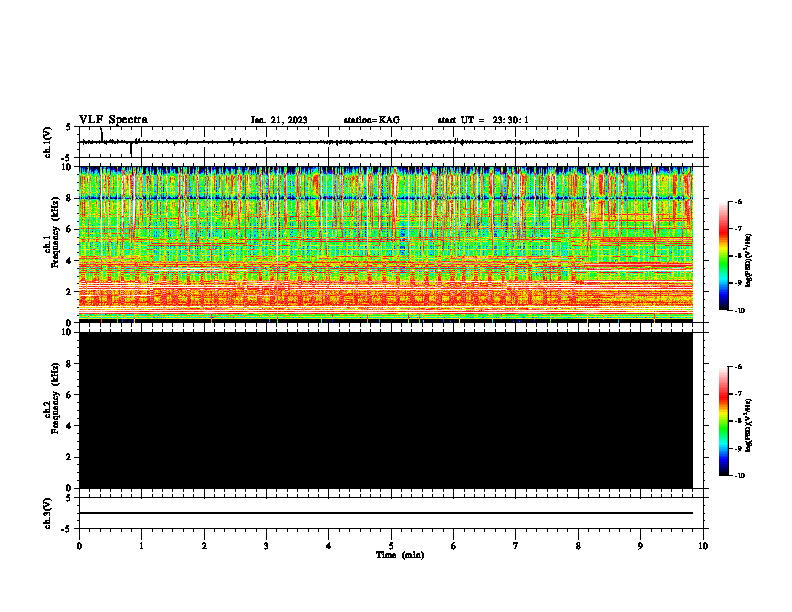Click time axis tick label '7'
Screen dimensions: 792x612
tap(516, 546)
